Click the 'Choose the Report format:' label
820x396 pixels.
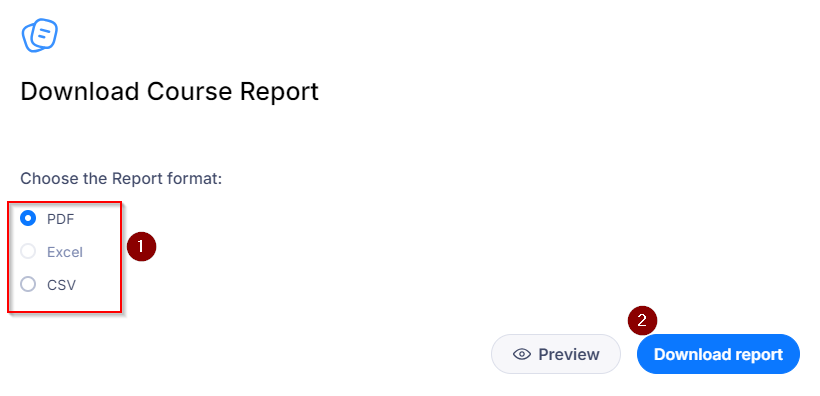121,179
